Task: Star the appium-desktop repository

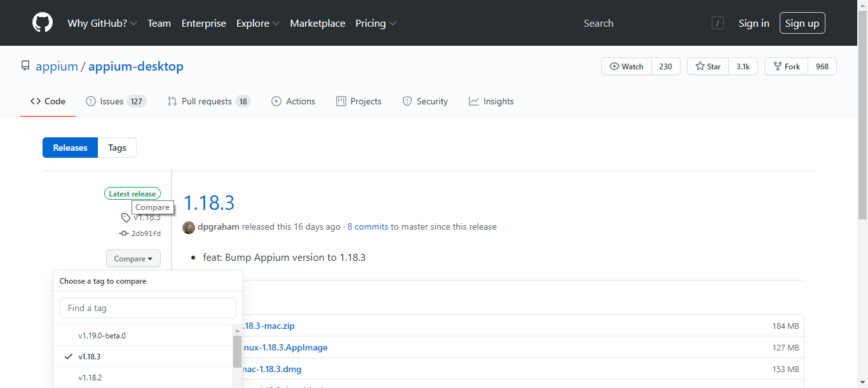Action: point(708,67)
